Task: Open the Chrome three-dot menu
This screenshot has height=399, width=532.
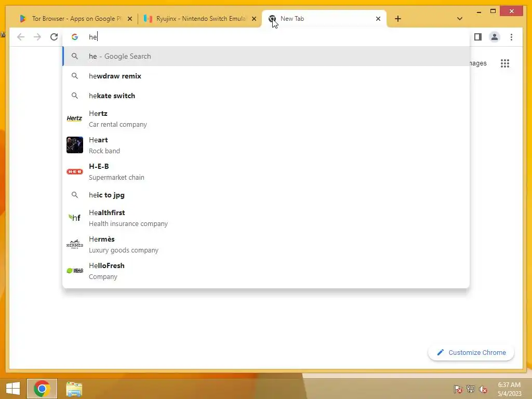Action: [x=511, y=37]
